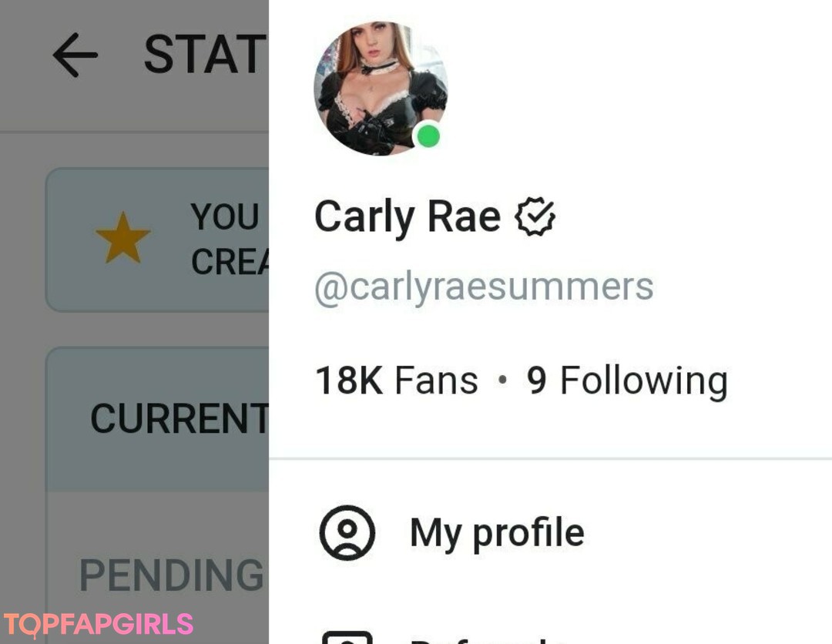View the 9 Following list
This screenshot has width=832, height=644.
tap(627, 381)
